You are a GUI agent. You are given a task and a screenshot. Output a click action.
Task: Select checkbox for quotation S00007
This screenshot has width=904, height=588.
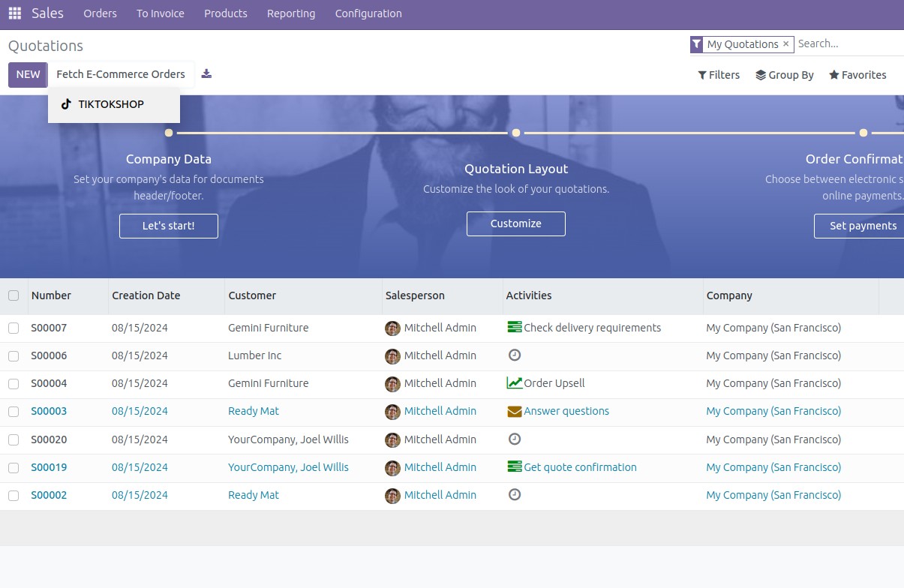click(14, 328)
